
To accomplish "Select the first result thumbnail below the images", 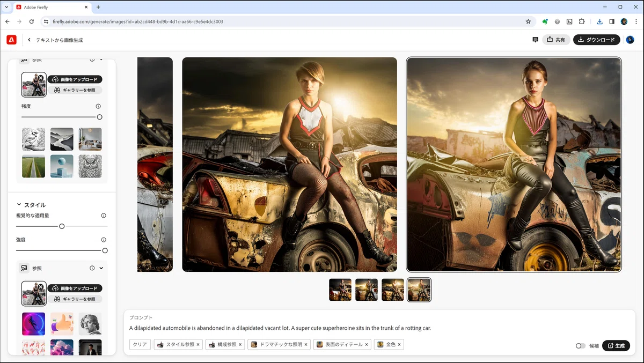I will tap(340, 290).
